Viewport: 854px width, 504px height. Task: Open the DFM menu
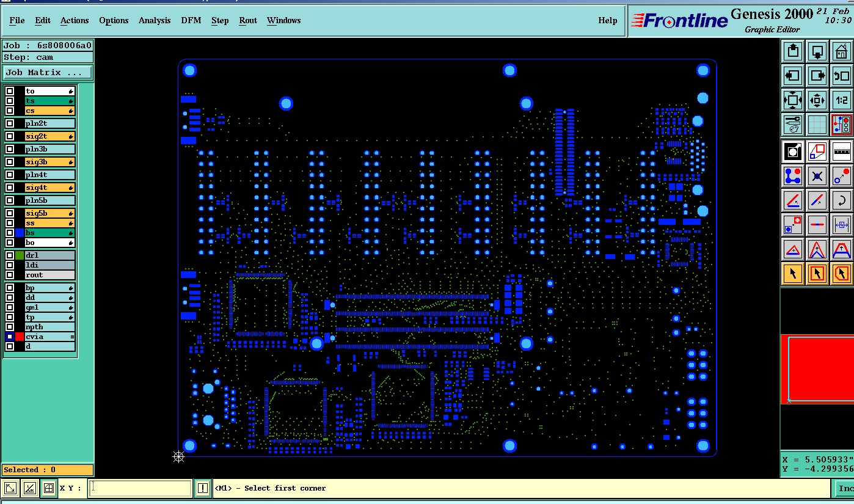[191, 20]
